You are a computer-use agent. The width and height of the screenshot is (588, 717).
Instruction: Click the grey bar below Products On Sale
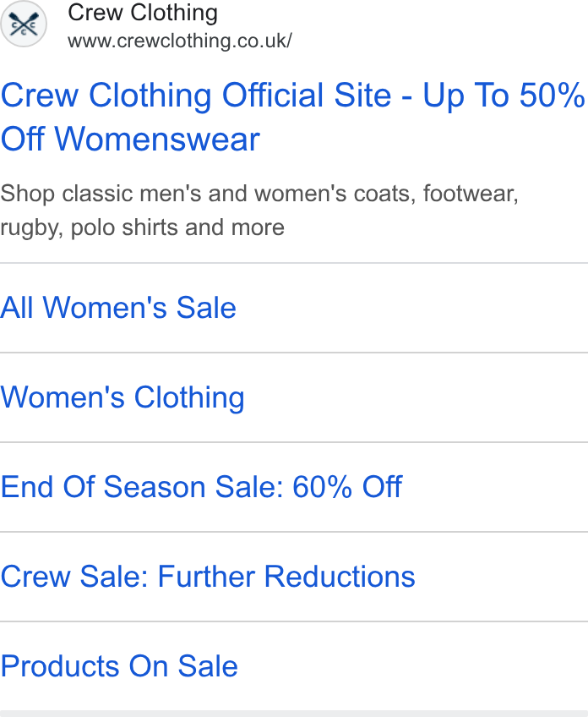tap(294, 714)
